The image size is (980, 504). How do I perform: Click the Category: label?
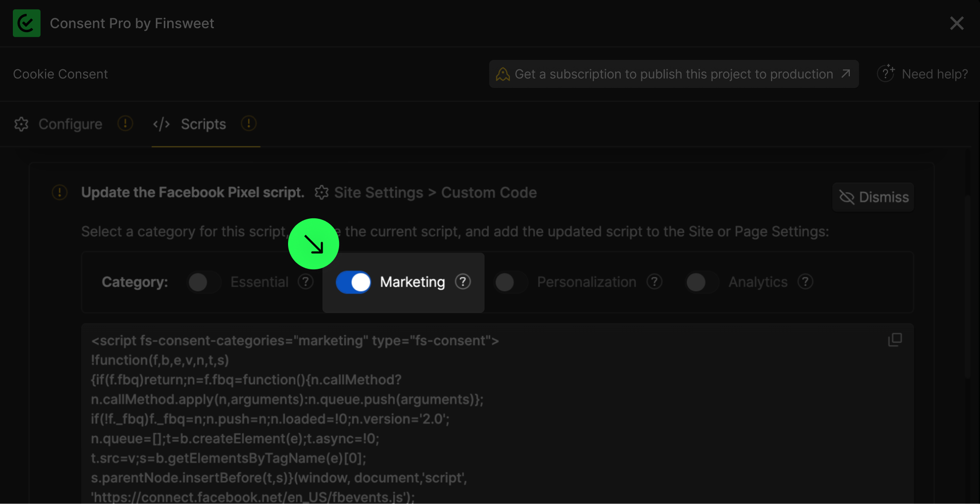(x=135, y=282)
